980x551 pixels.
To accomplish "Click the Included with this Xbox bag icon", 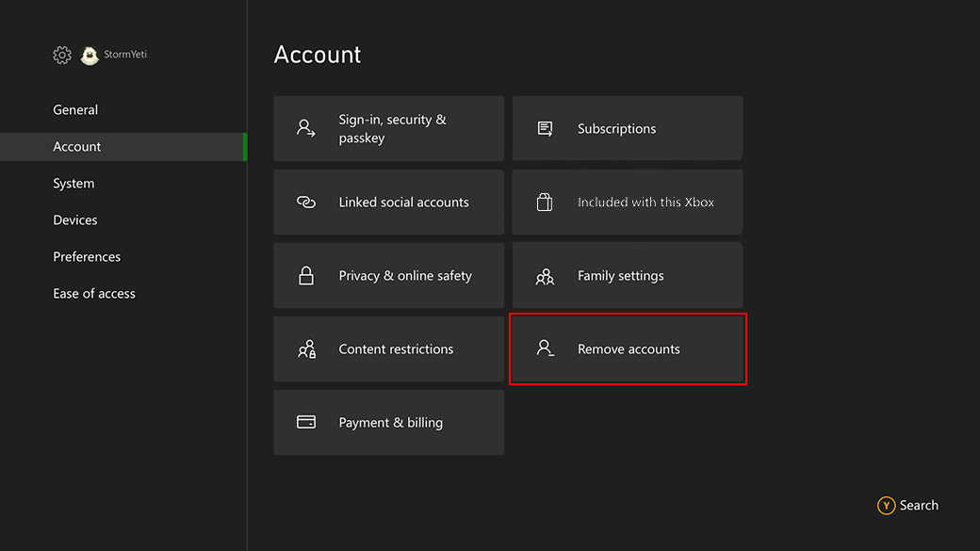I will [x=544, y=202].
